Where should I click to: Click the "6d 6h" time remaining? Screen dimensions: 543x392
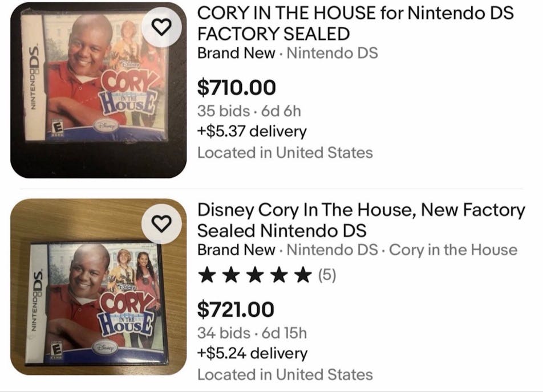tap(281, 110)
